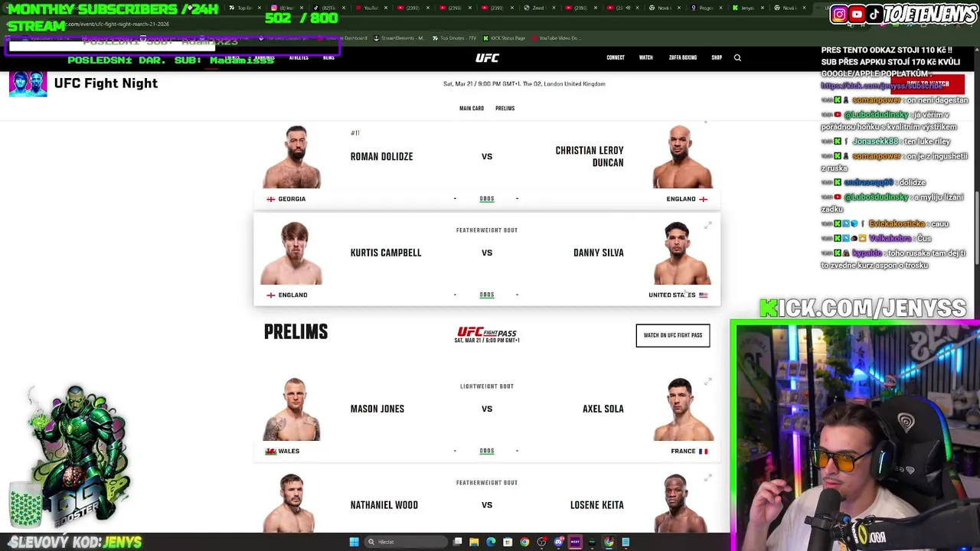Expand the Wood vs Keita fight card icon
Screen dimensions: 980x551
click(x=708, y=478)
